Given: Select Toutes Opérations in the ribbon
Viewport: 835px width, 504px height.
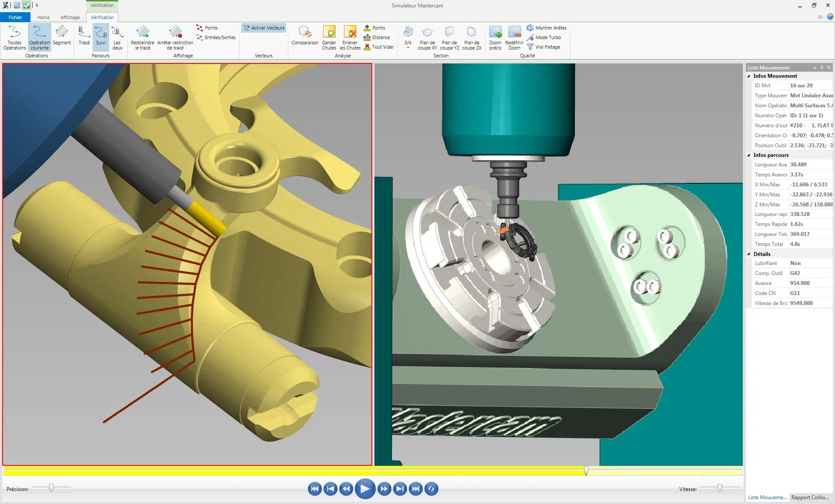Looking at the screenshot, I should [x=14, y=38].
